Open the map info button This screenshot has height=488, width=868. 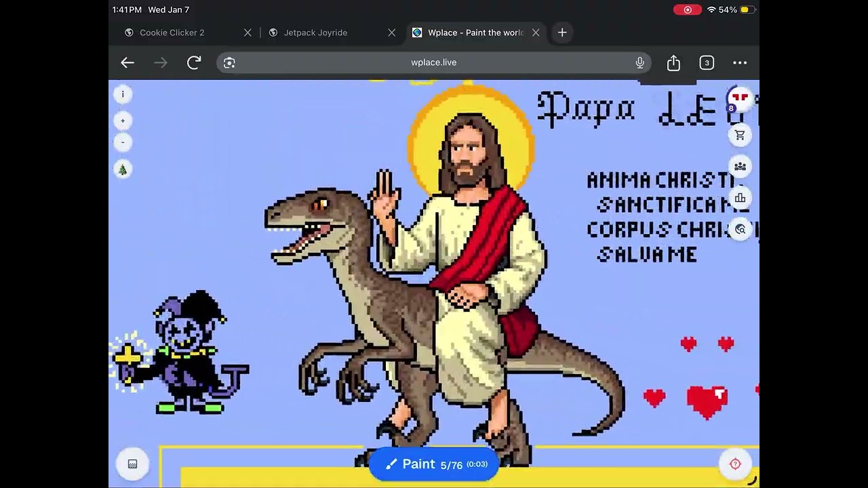click(x=123, y=94)
